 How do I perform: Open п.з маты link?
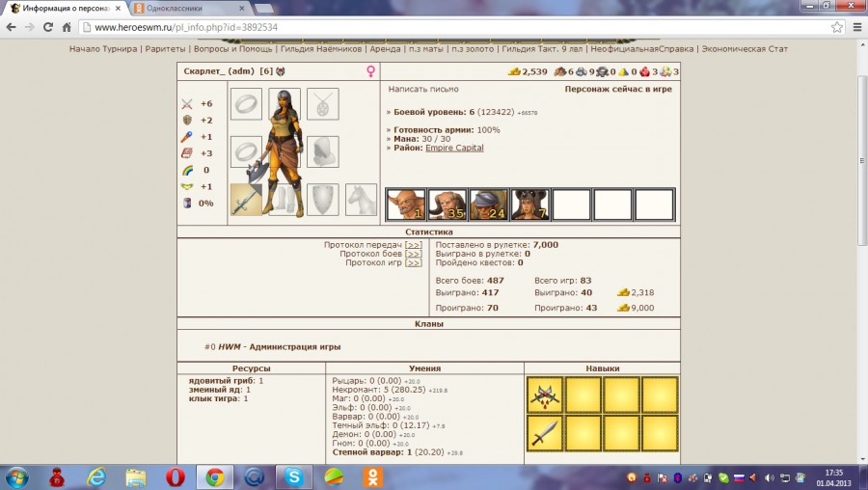(x=426, y=49)
